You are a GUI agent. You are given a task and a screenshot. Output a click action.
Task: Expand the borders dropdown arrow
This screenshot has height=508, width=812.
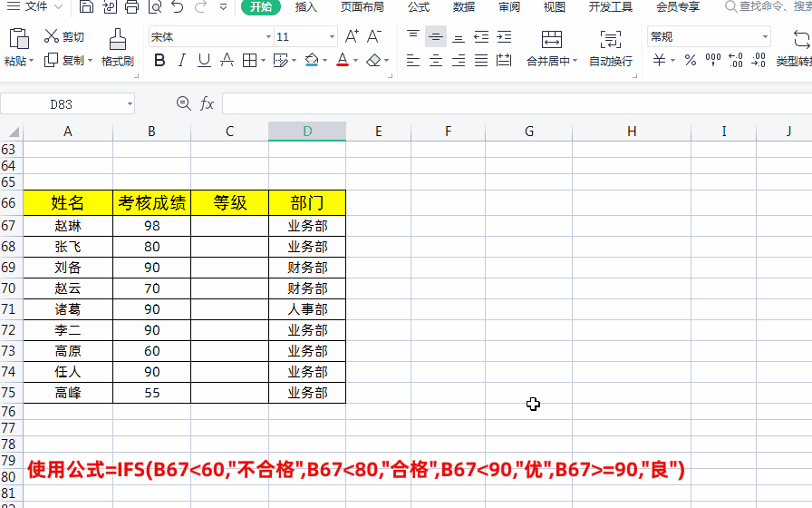pyautogui.click(x=263, y=61)
